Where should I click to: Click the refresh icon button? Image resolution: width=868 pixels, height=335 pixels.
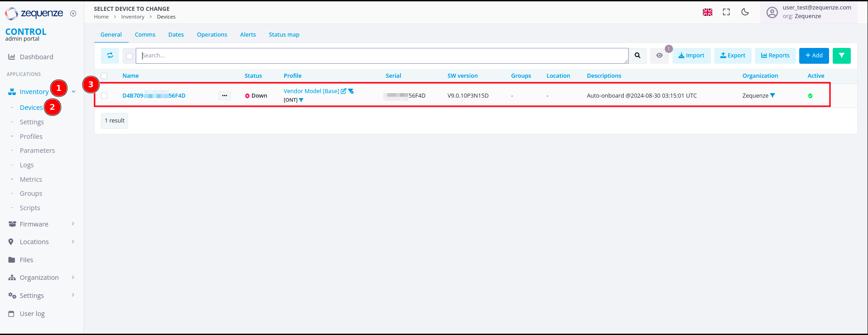(x=110, y=56)
